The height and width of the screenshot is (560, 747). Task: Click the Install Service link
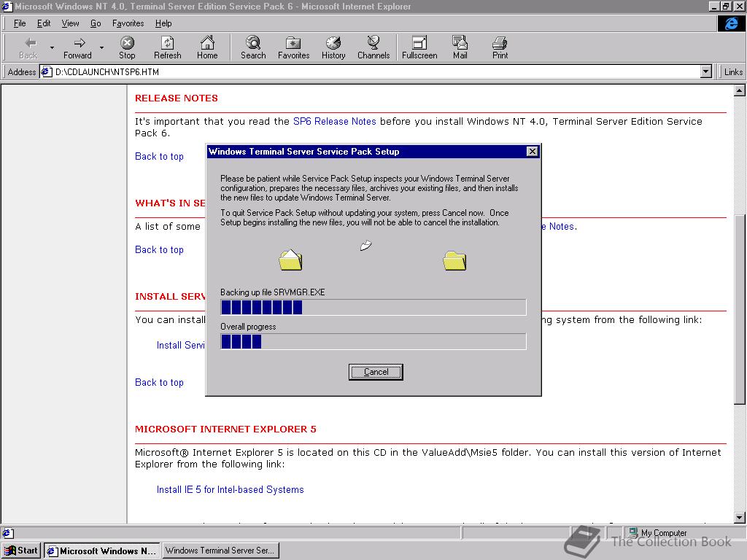181,345
